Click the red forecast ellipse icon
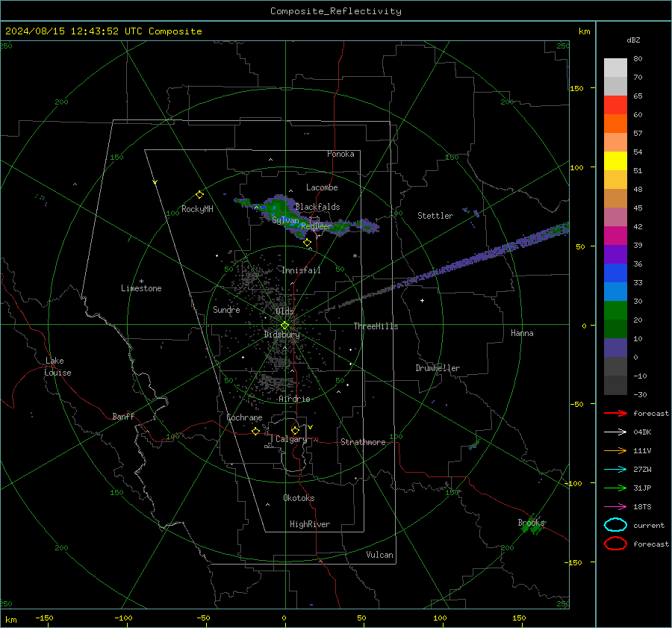This screenshot has height=628, width=672. pos(615,544)
